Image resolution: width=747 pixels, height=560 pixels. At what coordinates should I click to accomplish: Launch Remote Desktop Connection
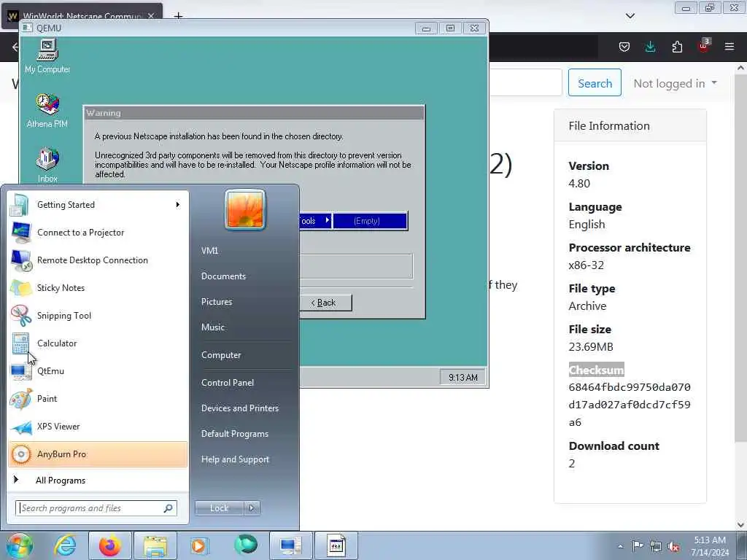[x=98, y=260]
